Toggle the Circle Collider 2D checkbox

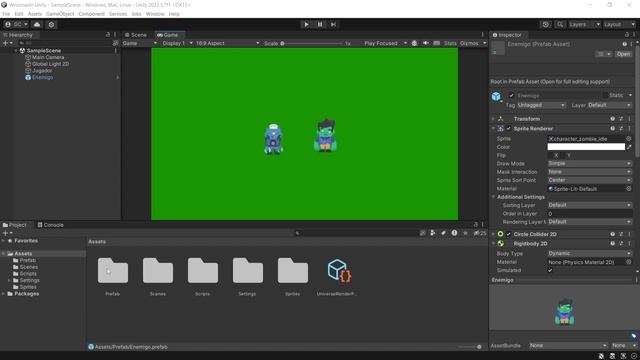(x=509, y=234)
